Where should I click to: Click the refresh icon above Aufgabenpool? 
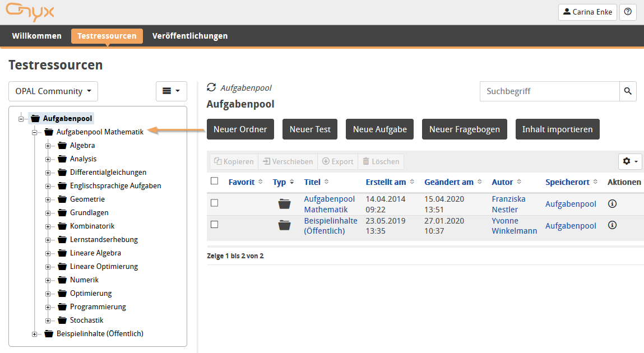click(211, 87)
